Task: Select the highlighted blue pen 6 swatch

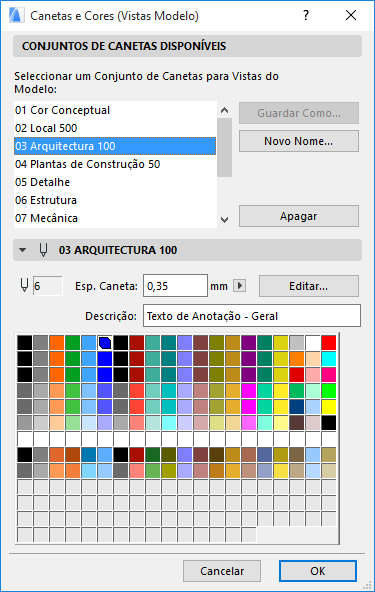Action: tap(105, 343)
